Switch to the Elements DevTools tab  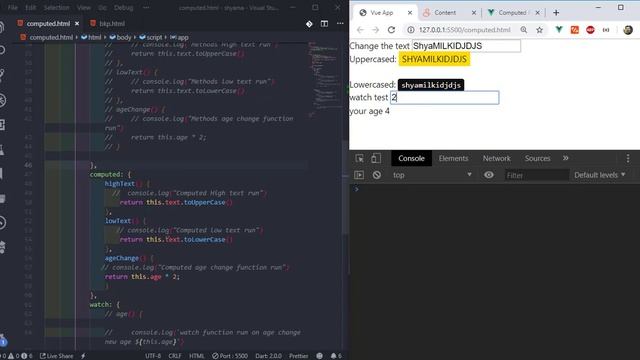453,158
